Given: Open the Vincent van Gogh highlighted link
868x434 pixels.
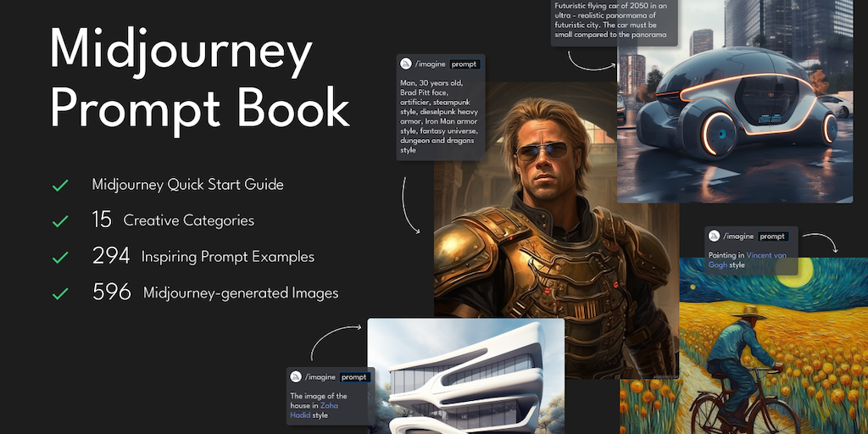Looking at the screenshot, I should pos(748,260).
